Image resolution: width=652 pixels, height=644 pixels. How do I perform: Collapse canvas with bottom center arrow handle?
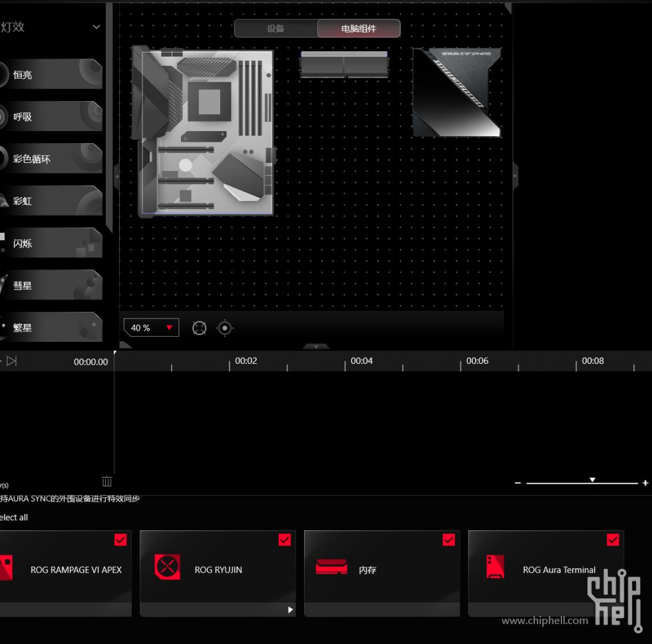pos(316,347)
